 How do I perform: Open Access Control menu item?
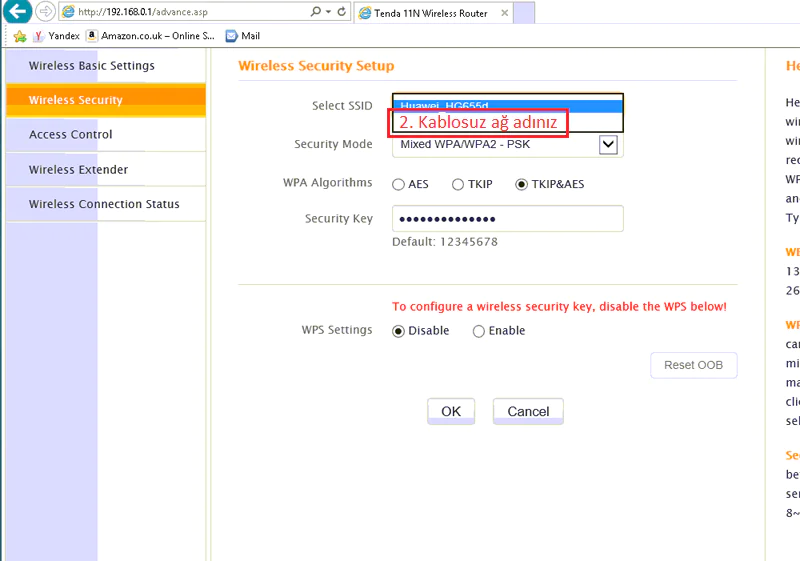click(106, 135)
